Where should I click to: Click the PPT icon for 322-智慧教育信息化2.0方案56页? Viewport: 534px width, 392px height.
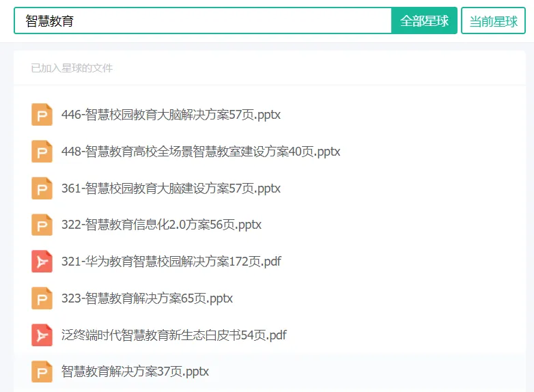pyautogui.click(x=42, y=225)
